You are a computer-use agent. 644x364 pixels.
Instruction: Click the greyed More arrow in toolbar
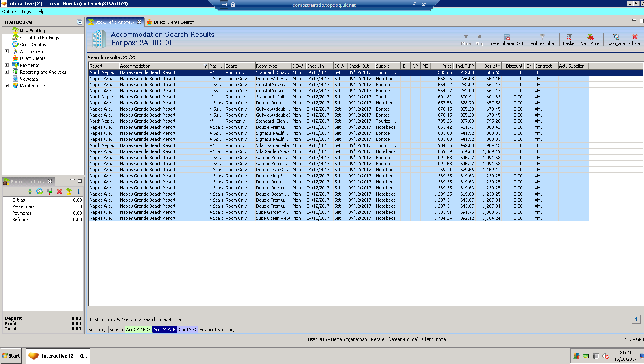point(466,37)
